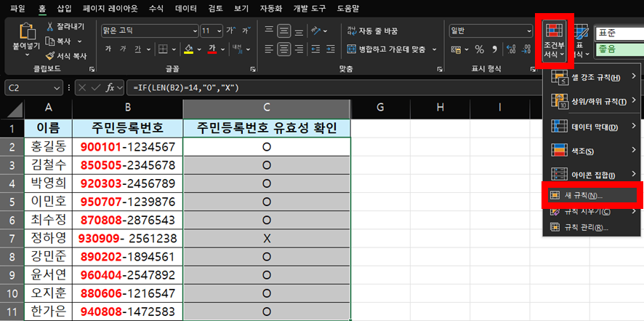This screenshot has height=321, width=644.
Task: Expand the Merge and Center dropdown arrow
Action: 434,49
